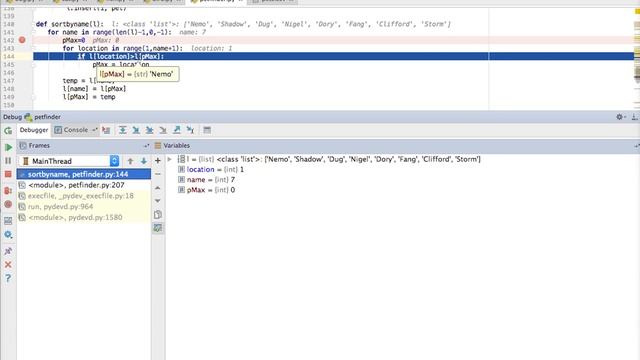Click Duplicate Watch copy icon
640x360 pixels.
click(158, 215)
